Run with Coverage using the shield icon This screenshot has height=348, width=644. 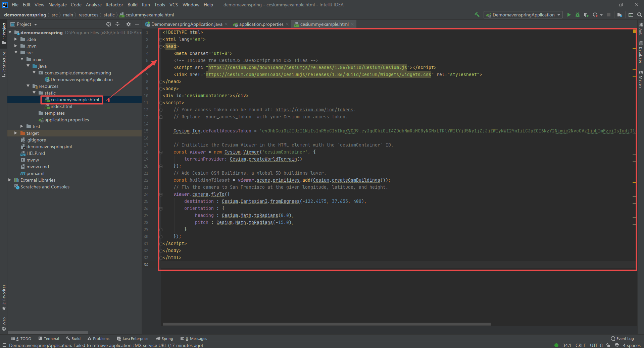pyautogui.click(x=586, y=15)
